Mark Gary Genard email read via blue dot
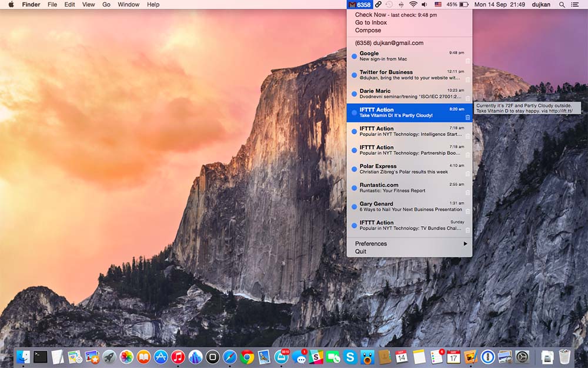 coord(354,207)
